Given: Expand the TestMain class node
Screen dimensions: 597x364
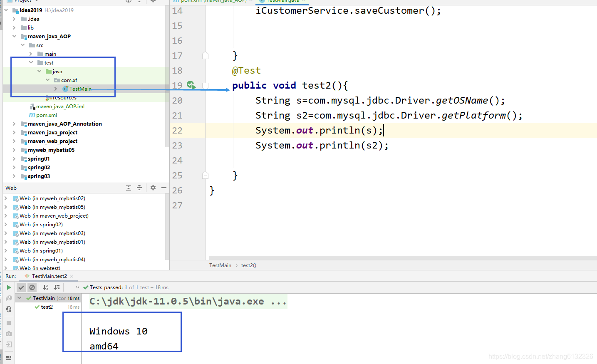Looking at the screenshot, I should [56, 89].
